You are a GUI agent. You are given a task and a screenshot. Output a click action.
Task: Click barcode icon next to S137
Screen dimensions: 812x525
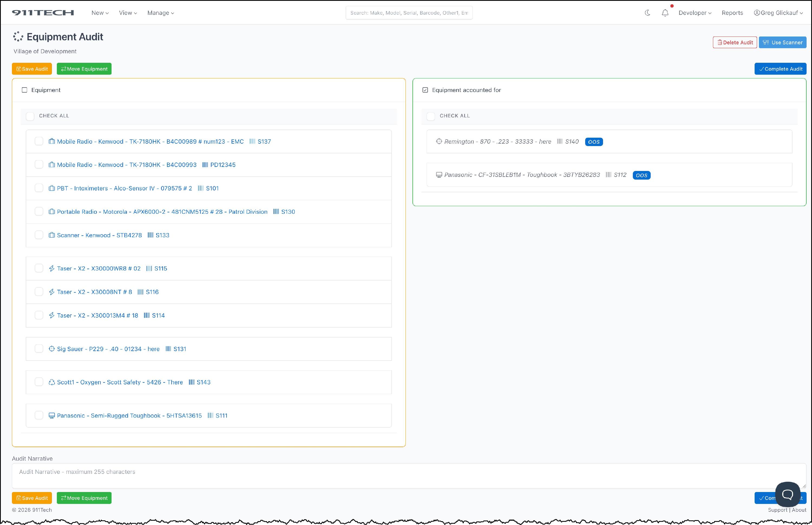click(x=252, y=141)
